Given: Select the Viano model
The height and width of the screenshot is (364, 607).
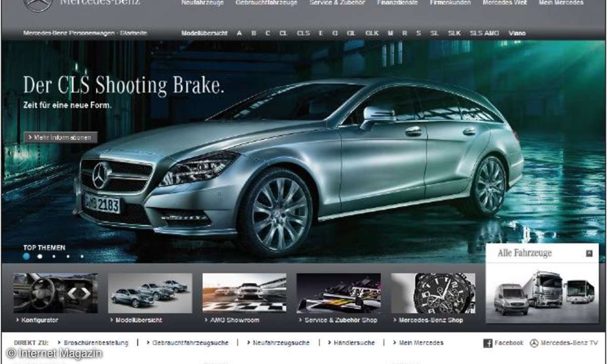Looking at the screenshot, I should (x=517, y=33).
